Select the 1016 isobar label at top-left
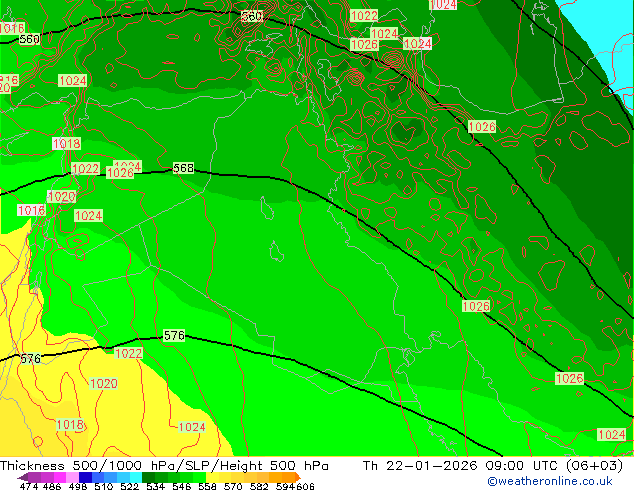The image size is (634, 490). [11, 29]
